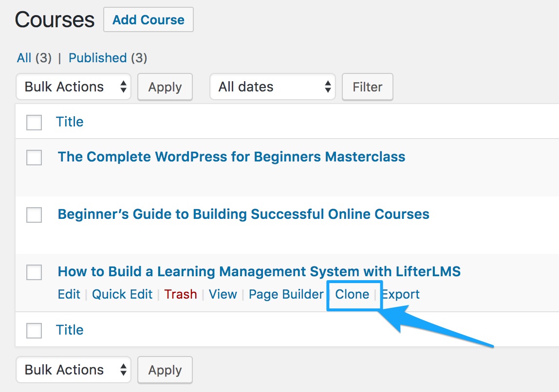Open the bottom Bulk Actions dropdown
The width and height of the screenshot is (559, 392).
coord(73,370)
